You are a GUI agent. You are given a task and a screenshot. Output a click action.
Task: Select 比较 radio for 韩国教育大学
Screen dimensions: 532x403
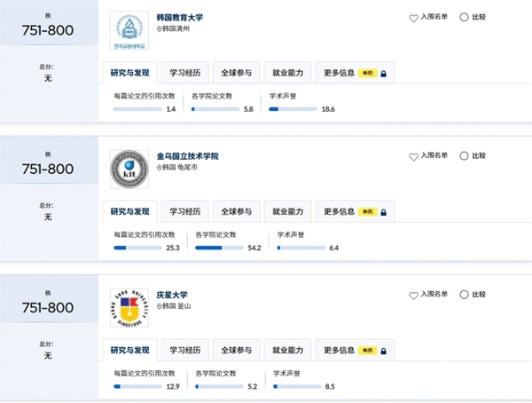click(464, 17)
